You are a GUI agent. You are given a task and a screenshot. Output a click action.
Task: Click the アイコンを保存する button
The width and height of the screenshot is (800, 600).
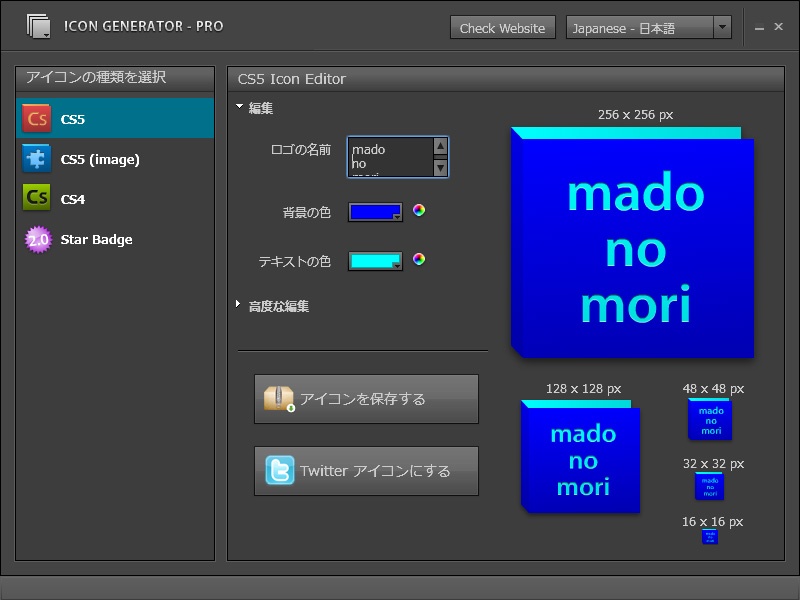tap(365, 398)
